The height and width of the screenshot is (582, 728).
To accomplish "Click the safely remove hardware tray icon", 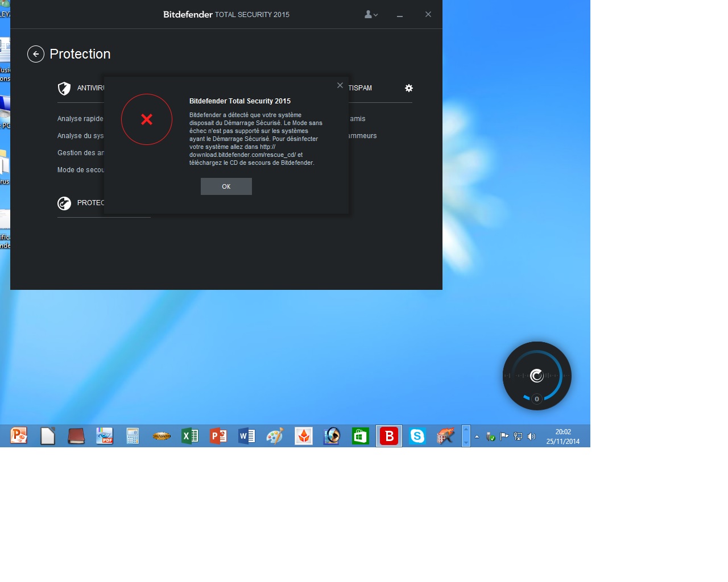I will pyautogui.click(x=491, y=436).
